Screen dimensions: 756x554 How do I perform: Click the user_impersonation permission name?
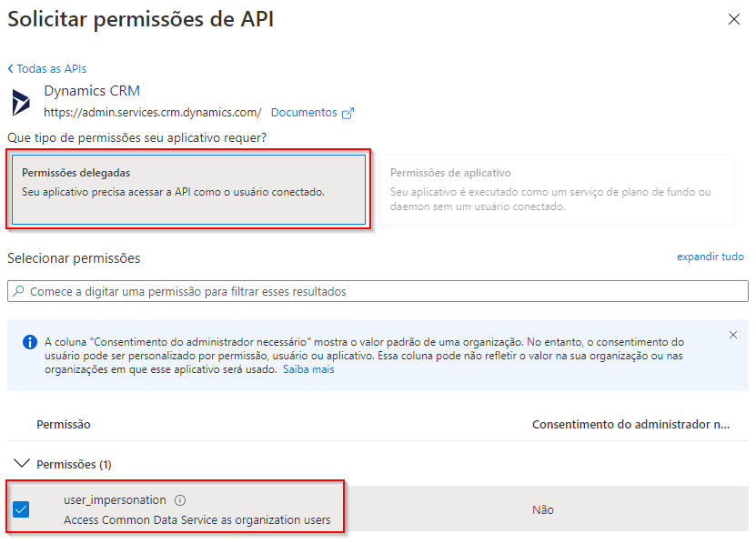(115, 500)
